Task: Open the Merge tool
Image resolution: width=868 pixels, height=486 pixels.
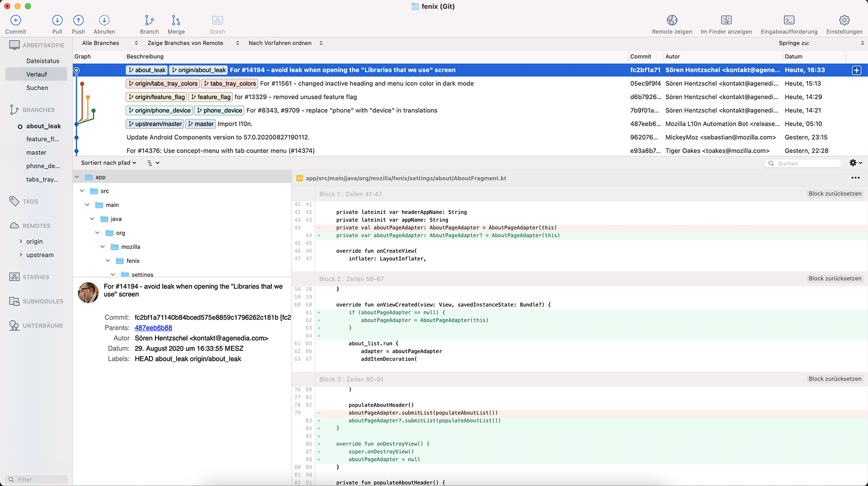Action: (x=176, y=21)
